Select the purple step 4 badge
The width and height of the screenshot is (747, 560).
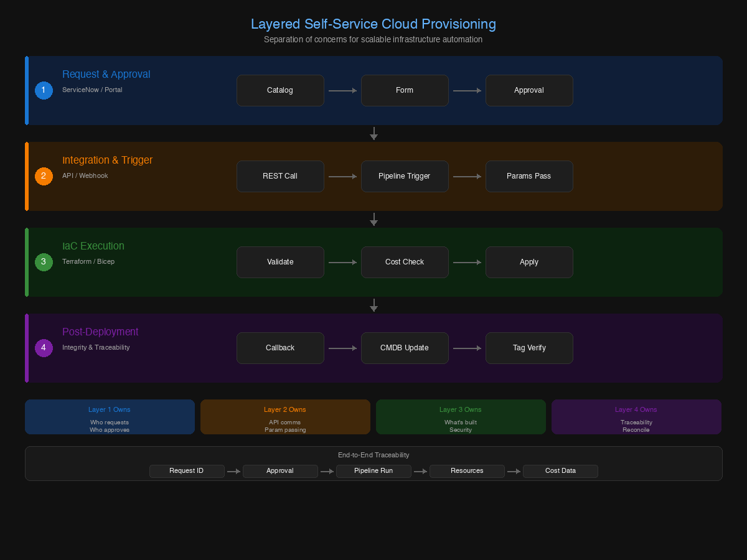pyautogui.click(x=44, y=348)
